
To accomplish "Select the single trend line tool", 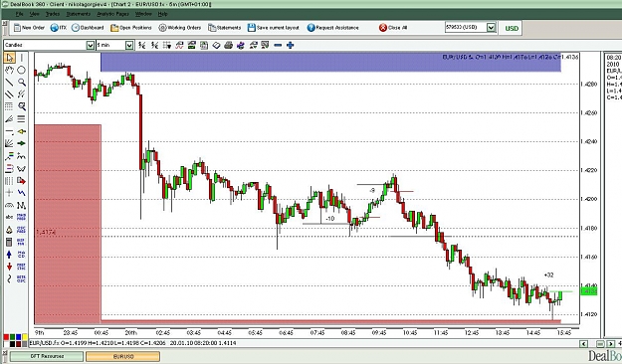I will 9,83.
